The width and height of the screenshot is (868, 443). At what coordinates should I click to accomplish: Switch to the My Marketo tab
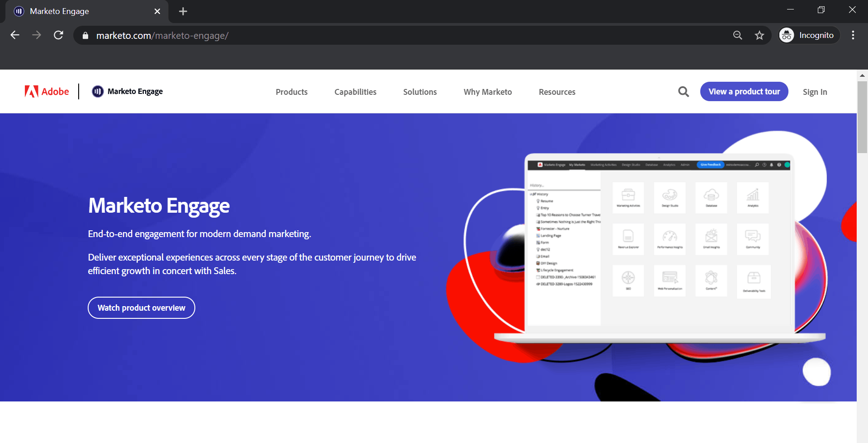tap(576, 165)
